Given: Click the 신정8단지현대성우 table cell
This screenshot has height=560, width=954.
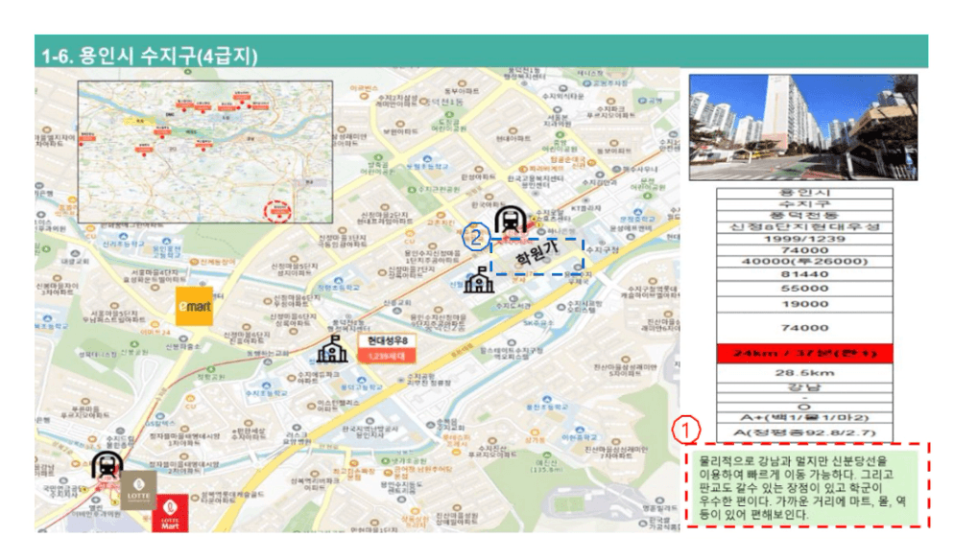Looking at the screenshot, I should click(804, 227).
